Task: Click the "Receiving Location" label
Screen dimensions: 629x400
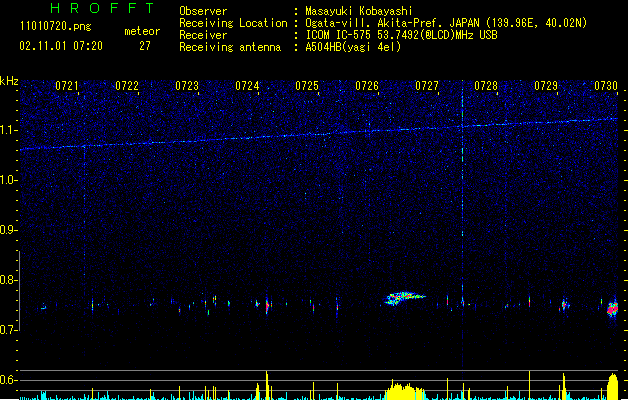Action: point(233,23)
